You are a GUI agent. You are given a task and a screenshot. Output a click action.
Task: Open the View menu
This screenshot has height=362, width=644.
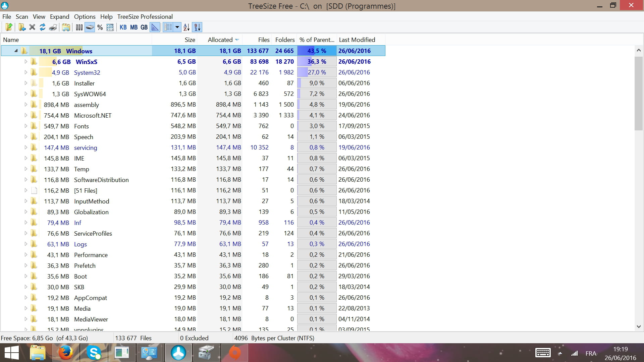point(39,16)
